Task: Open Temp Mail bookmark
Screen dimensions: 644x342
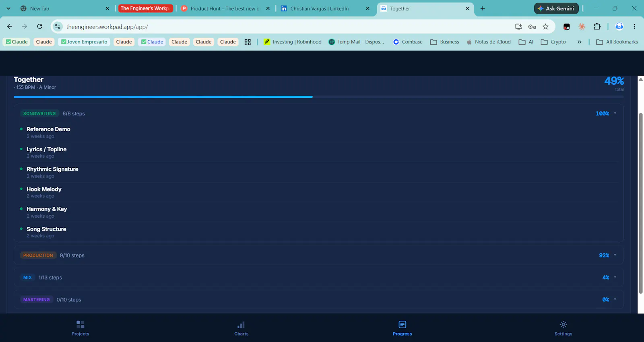Action: (356, 42)
